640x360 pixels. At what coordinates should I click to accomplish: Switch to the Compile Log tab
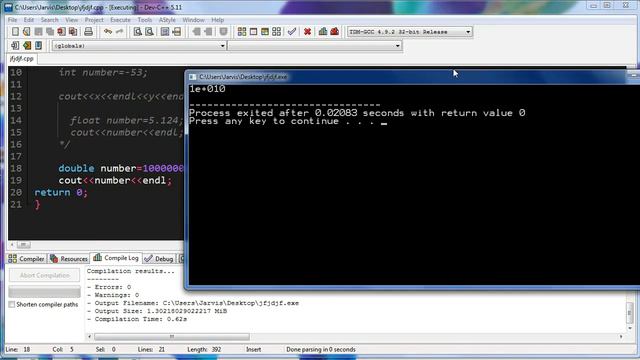(x=116, y=258)
